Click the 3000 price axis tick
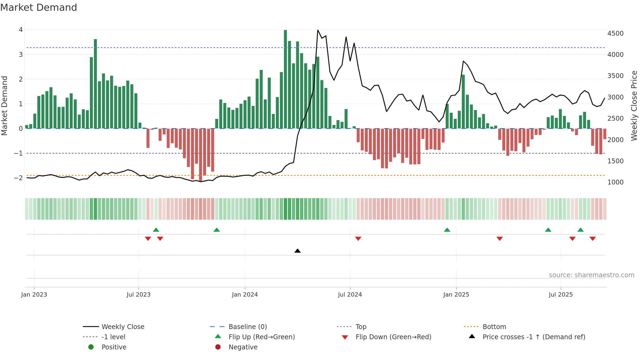This screenshot has width=644, height=362. point(616,97)
